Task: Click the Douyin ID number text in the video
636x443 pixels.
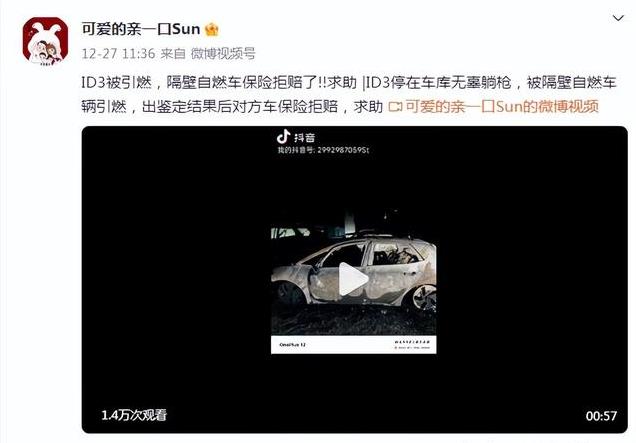Action: click(x=323, y=150)
